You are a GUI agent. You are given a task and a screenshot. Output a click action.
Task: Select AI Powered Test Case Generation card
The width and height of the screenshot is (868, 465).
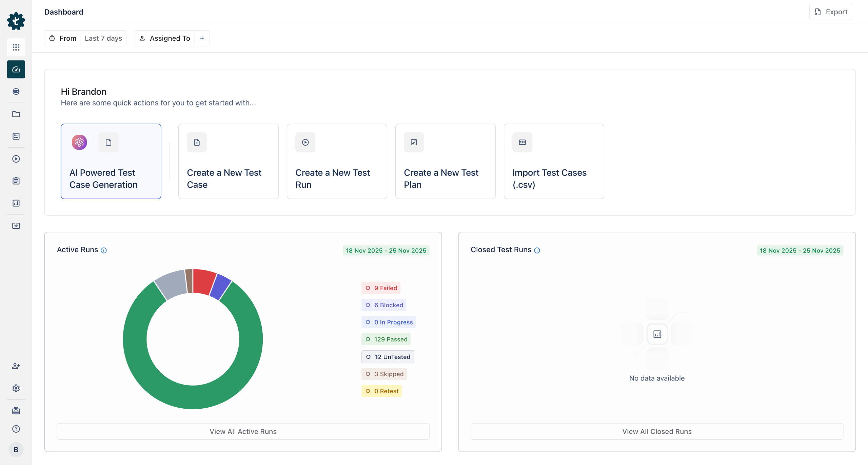tap(111, 161)
